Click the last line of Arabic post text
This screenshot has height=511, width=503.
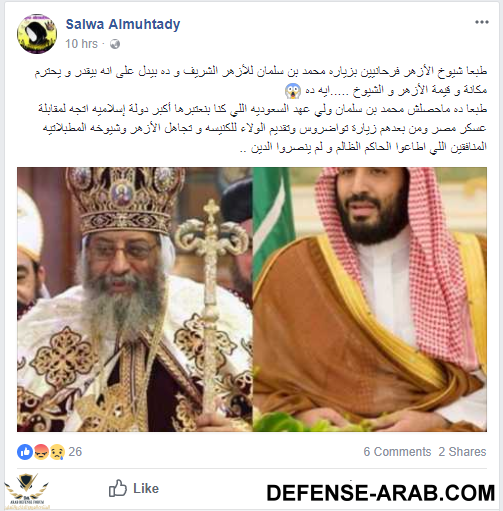tap(363, 147)
